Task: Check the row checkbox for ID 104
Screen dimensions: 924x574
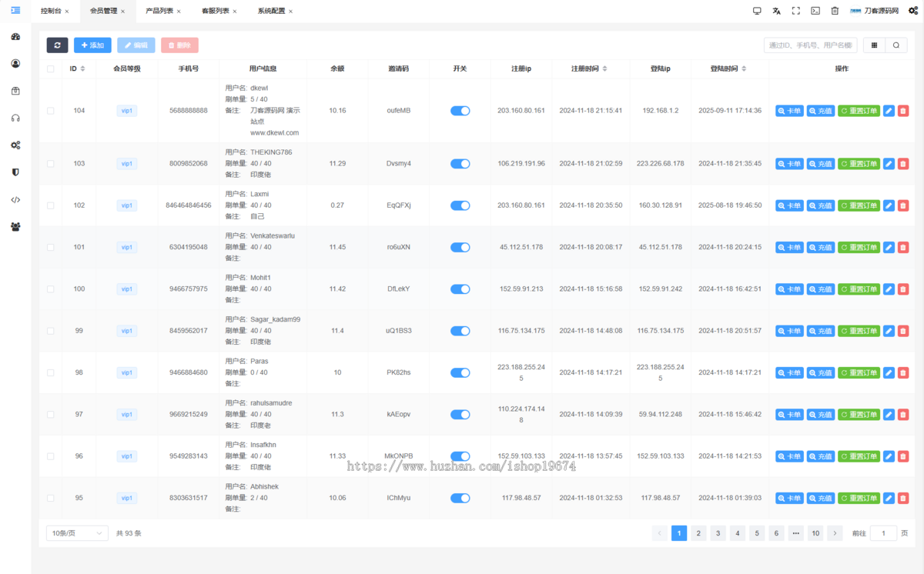Action: (51, 111)
